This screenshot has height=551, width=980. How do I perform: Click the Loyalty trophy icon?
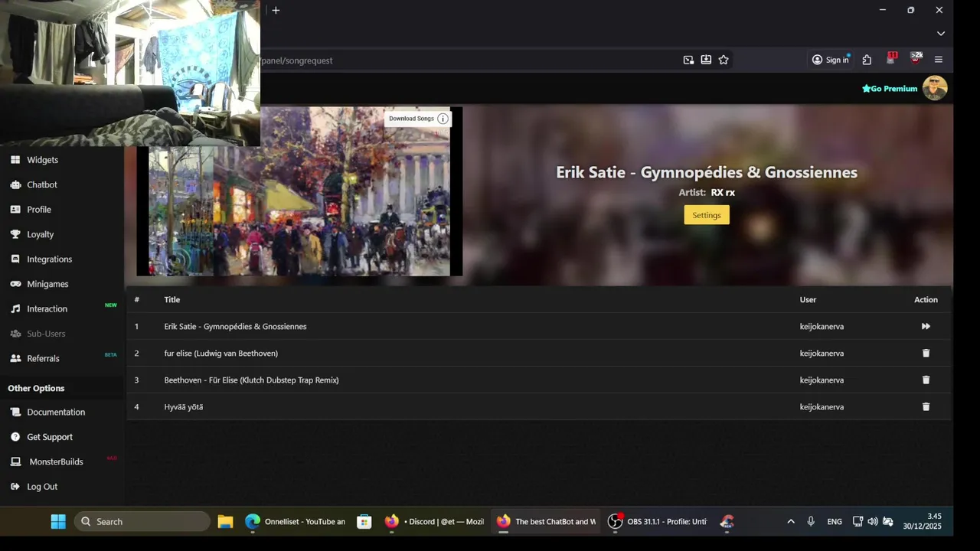(15, 234)
